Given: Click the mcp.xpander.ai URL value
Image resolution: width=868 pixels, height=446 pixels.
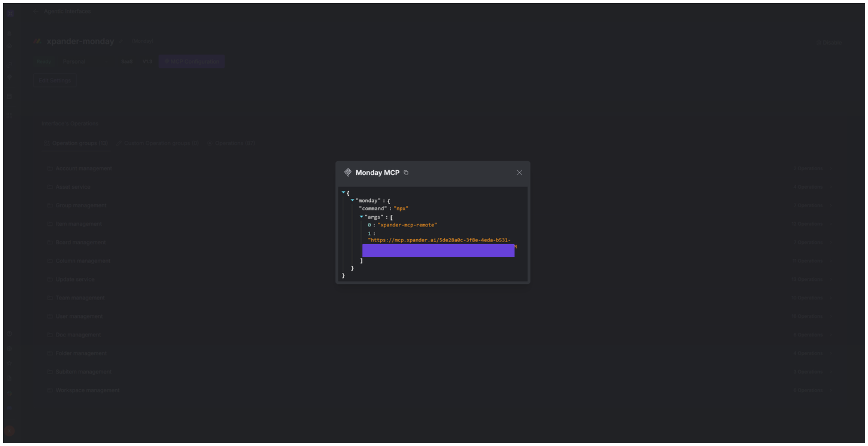Looking at the screenshot, I should pos(439,240).
